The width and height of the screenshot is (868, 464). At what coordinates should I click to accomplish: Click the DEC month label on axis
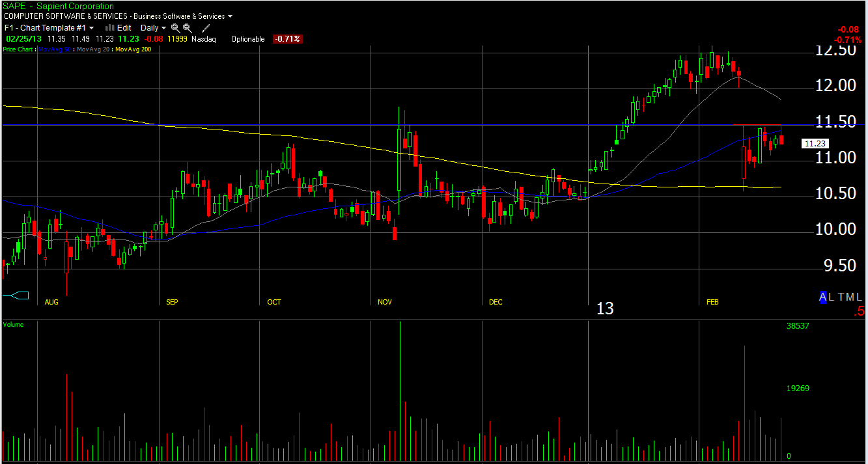click(x=496, y=302)
